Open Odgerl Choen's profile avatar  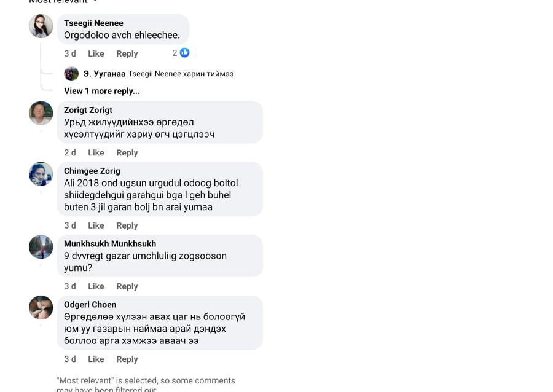[x=41, y=307]
